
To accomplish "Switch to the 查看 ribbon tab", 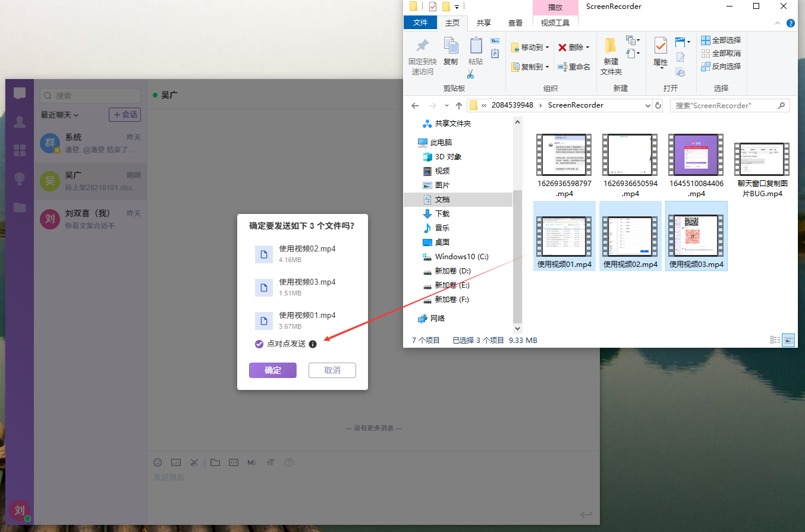I will pyautogui.click(x=515, y=23).
